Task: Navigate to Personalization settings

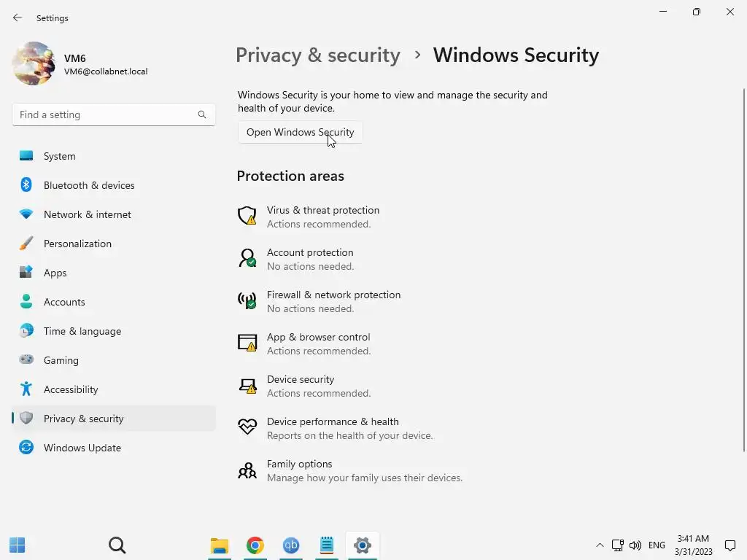Action: click(77, 244)
